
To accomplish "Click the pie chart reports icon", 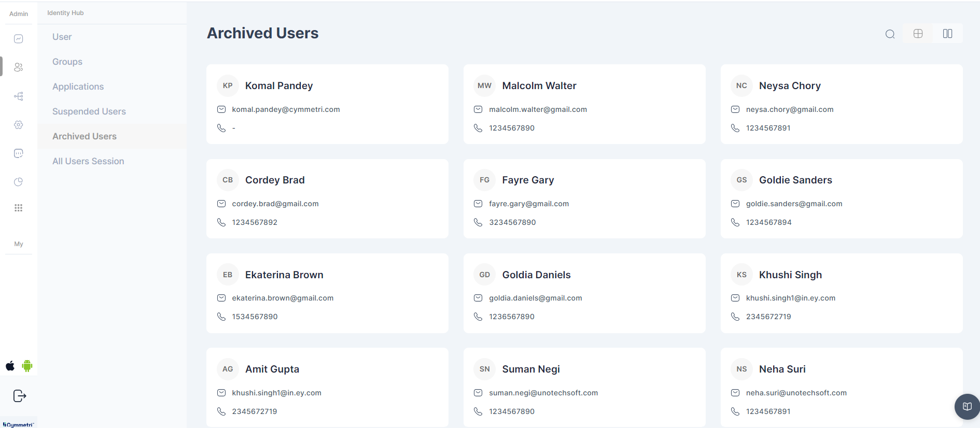I will tap(19, 182).
